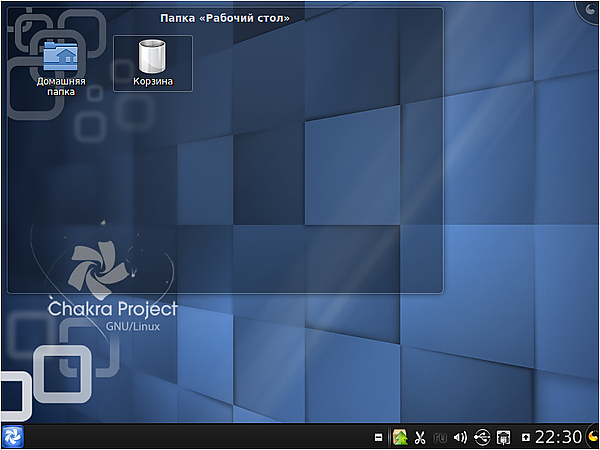The width and height of the screenshot is (600, 450).
Task: Open the panel toolbox at taskbar right edge
Action: (591, 437)
